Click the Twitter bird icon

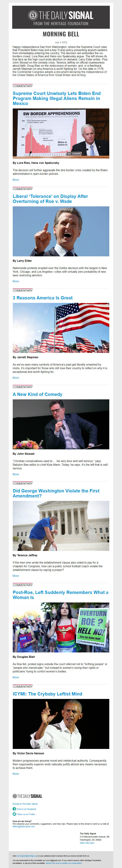[14, 814]
